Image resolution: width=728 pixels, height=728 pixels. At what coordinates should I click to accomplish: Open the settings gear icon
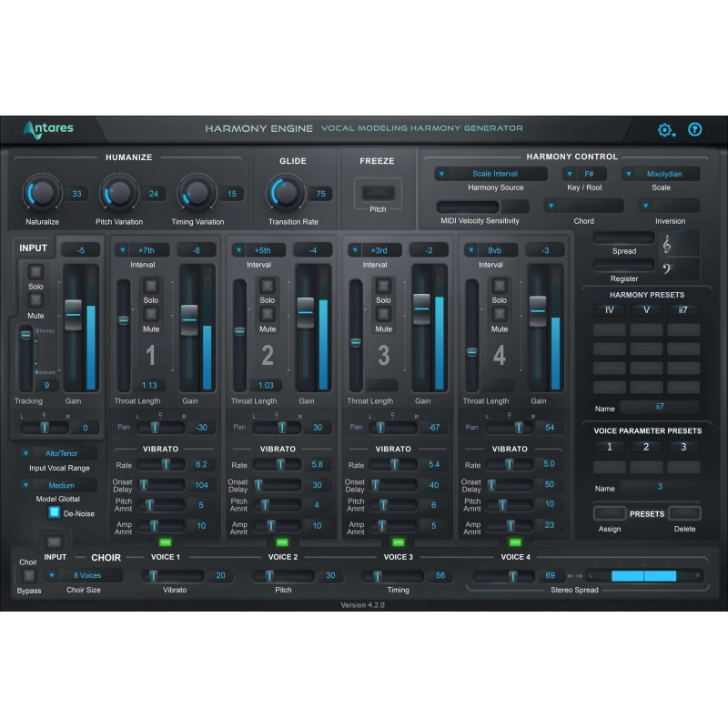665,130
